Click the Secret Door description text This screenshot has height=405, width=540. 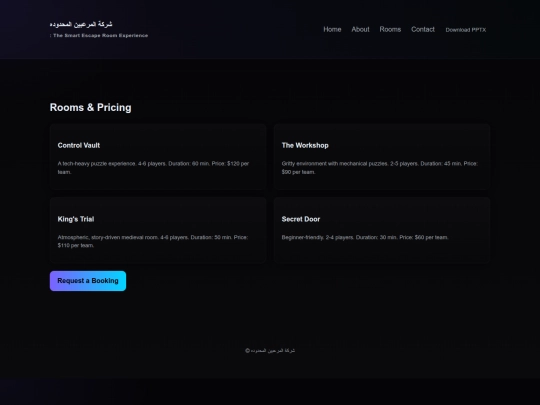[365, 237]
